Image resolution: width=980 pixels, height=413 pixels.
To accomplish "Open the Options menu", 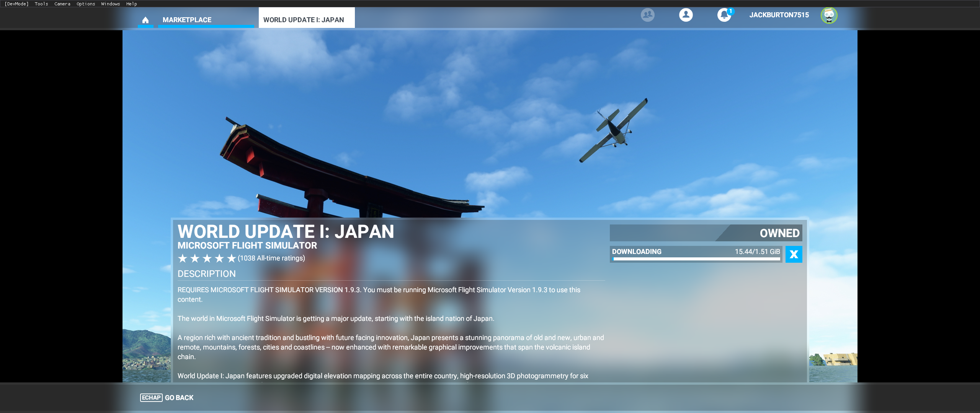I will [86, 4].
